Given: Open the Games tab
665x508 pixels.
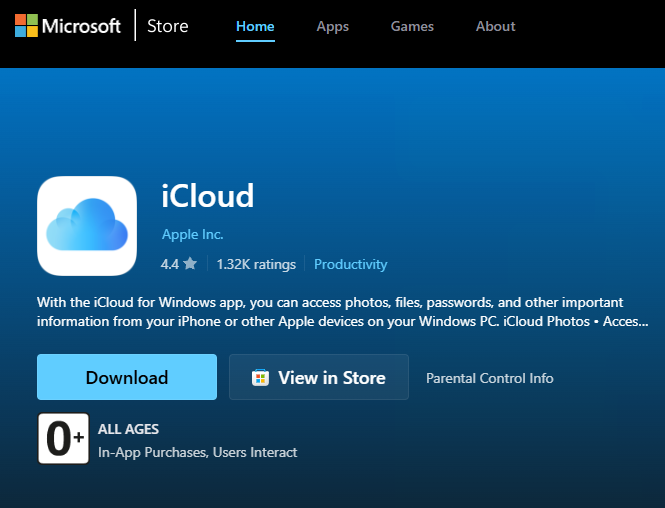Looking at the screenshot, I should 412,26.
